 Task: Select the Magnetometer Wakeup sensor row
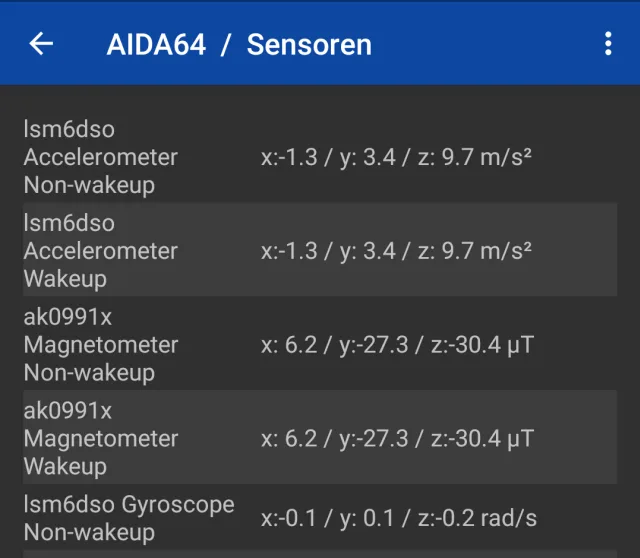(x=100, y=439)
